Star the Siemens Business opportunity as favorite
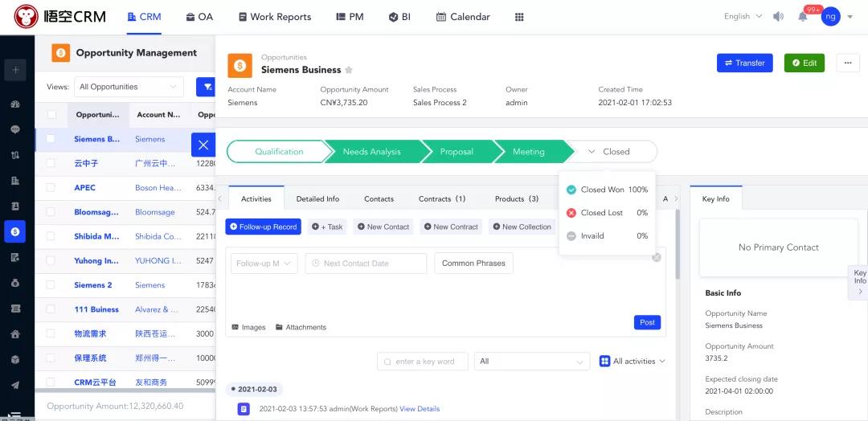Viewport: 868px width, 421px height. pos(349,70)
